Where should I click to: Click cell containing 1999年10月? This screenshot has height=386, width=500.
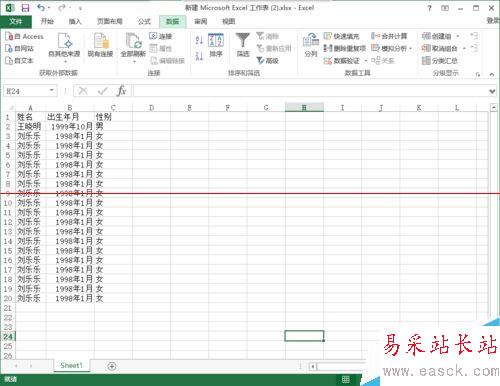point(70,126)
